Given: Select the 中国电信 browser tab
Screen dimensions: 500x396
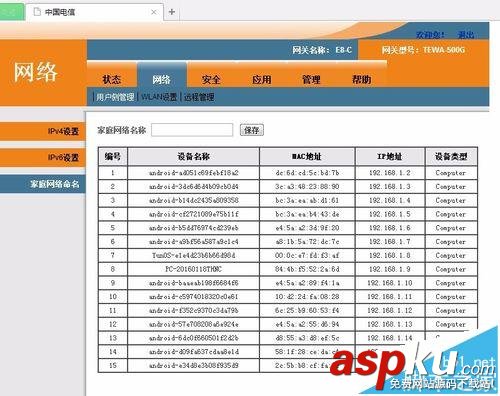Looking at the screenshot, I should (x=94, y=12).
